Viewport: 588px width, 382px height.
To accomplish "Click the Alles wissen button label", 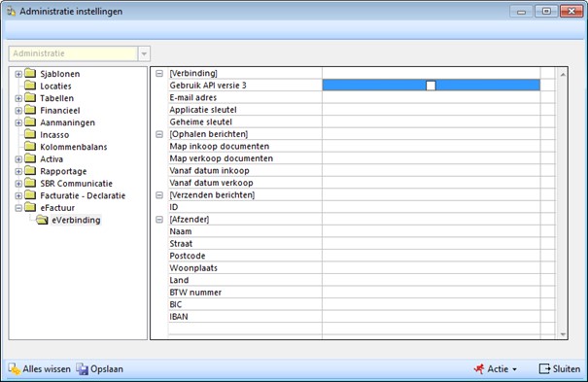I will tap(47, 369).
